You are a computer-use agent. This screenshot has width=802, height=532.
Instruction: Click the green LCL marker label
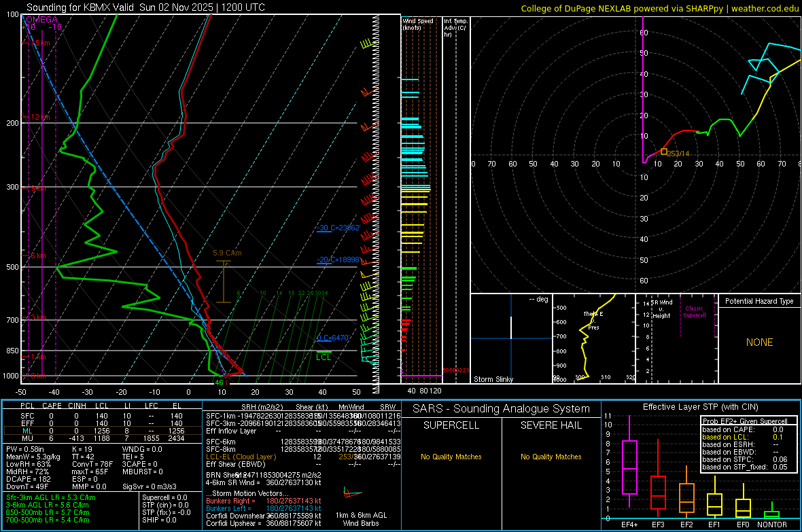click(324, 357)
